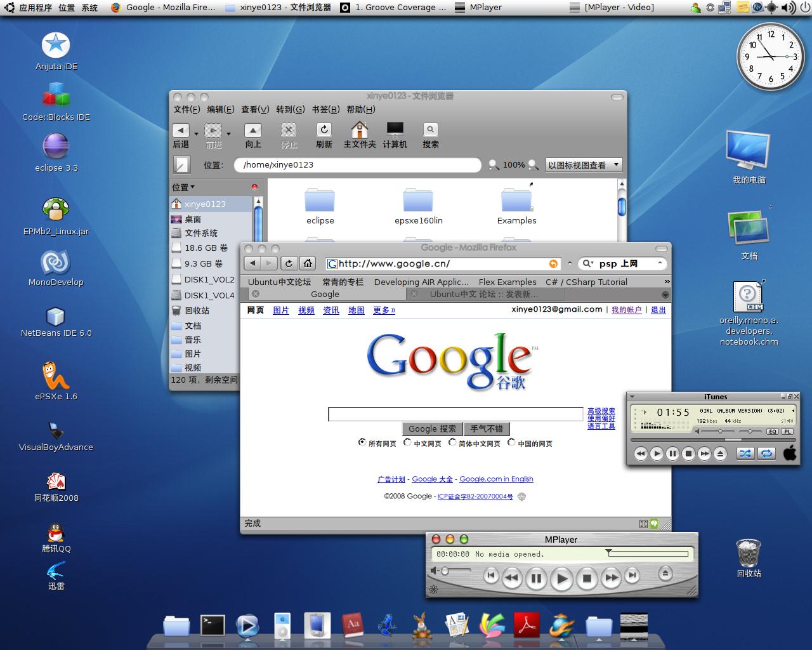The height and width of the screenshot is (650, 812).
Task: Open the 文件(F) menu in file browser
Action: click(187, 109)
